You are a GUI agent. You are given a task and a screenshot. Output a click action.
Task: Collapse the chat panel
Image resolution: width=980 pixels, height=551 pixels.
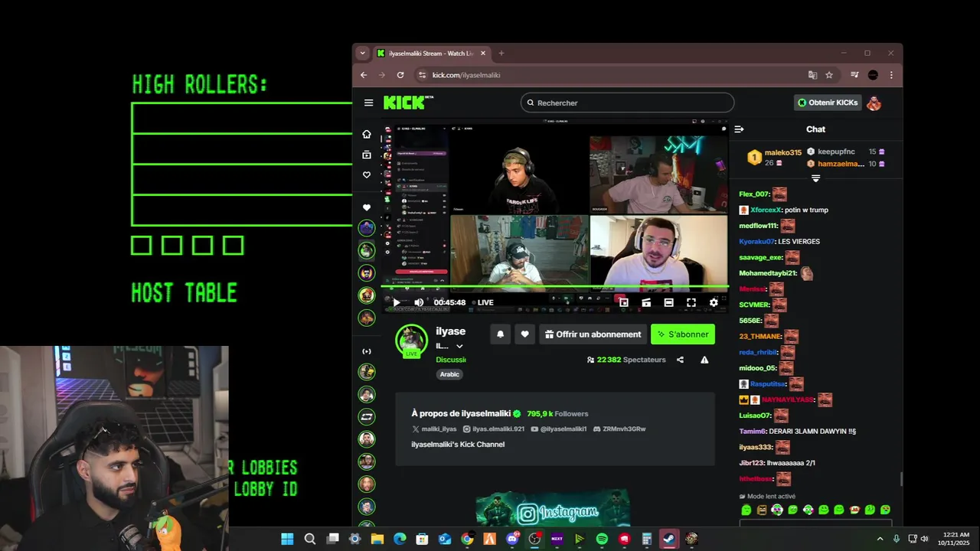coord(739,129)
